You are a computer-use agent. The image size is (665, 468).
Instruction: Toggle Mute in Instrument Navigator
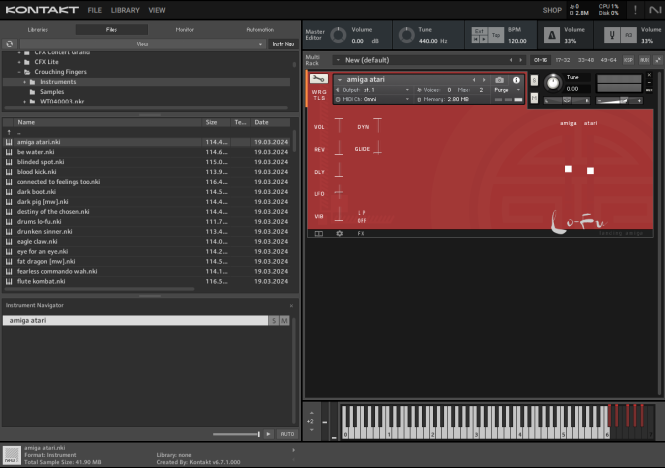(x=284, y=321)
